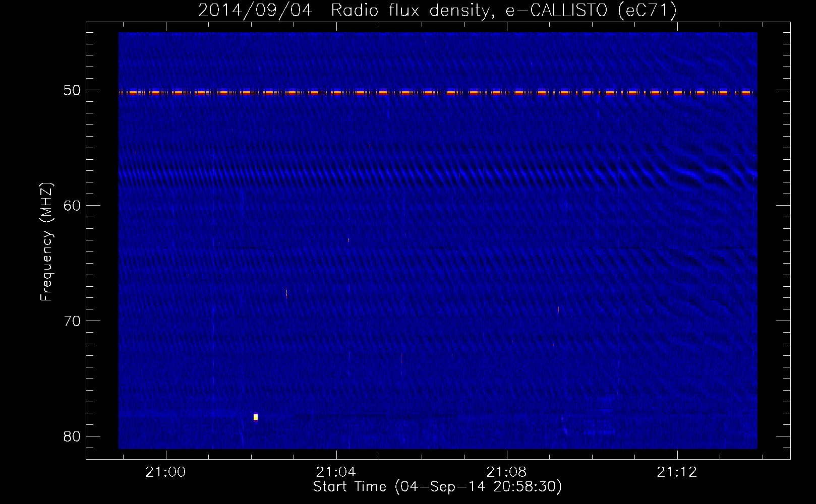
Task: Click the orange interference line at 50 MHz
Action: point(438,92)
